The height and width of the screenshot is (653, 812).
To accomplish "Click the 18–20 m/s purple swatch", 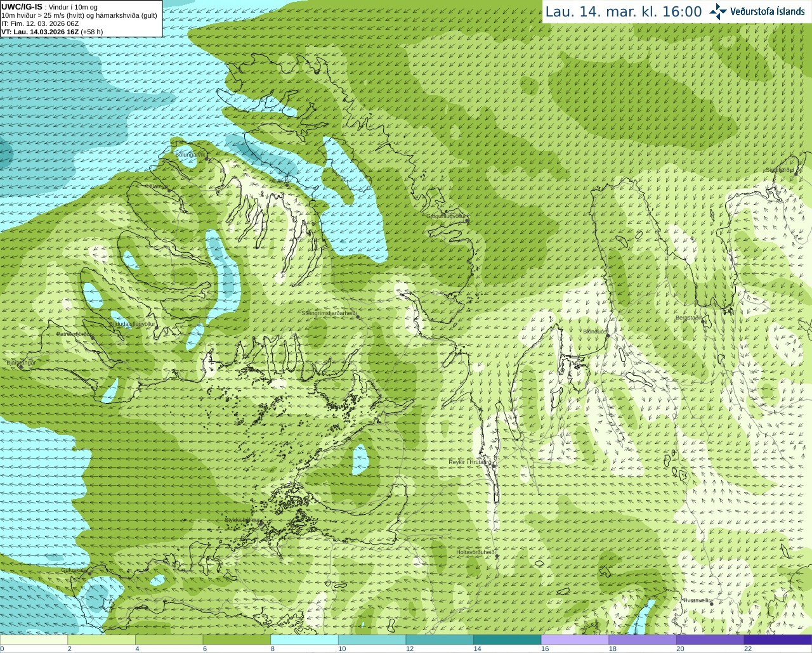I will tap(643, 640).
